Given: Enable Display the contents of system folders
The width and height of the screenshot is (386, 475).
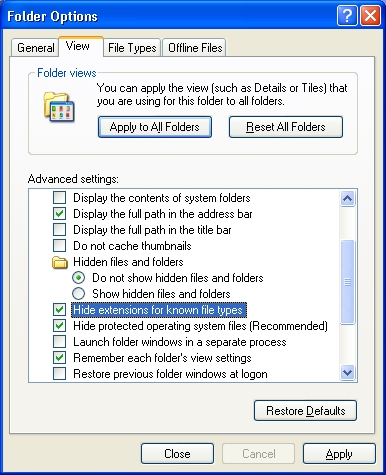Looking at the screenshot, I should [60, 198].
